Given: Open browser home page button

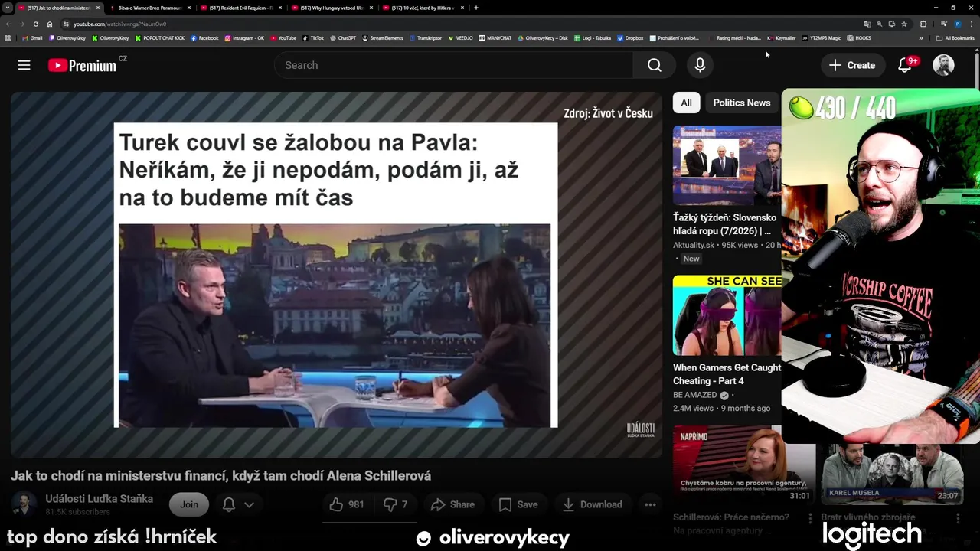Looking at the screenshot, I should coord(50,24).
